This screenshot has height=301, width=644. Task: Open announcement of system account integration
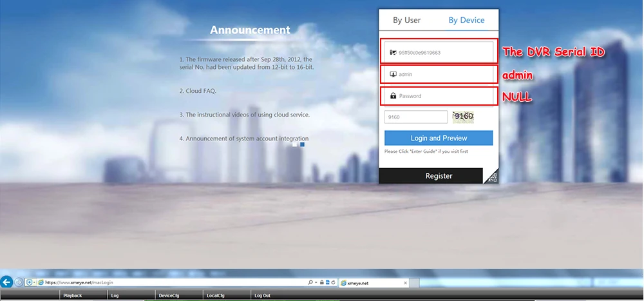coord(244,139)
